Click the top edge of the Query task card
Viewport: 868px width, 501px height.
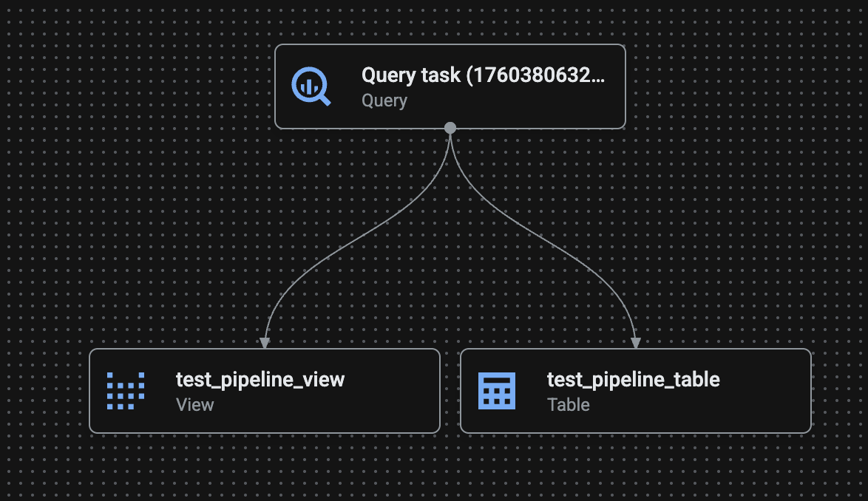point(450,45)
